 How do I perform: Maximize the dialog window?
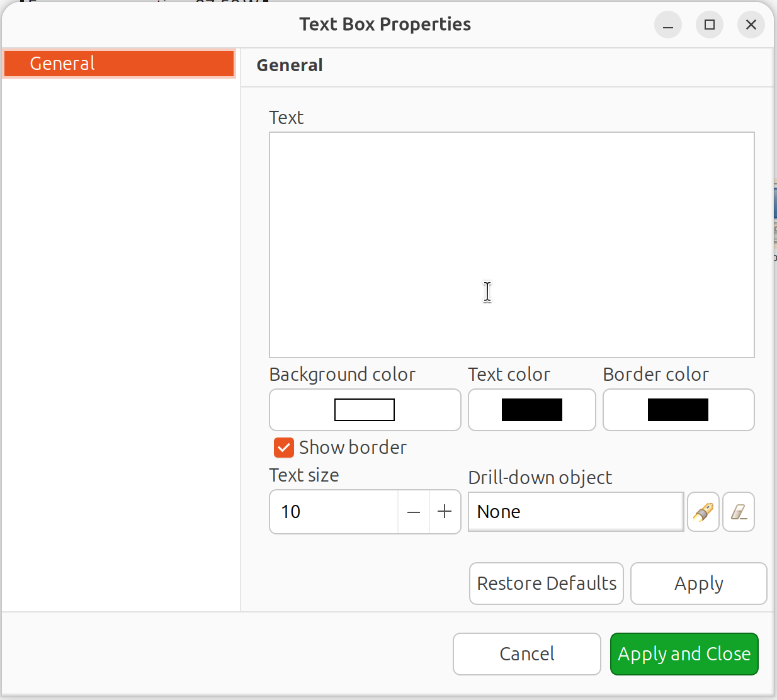tap(710, 25)
